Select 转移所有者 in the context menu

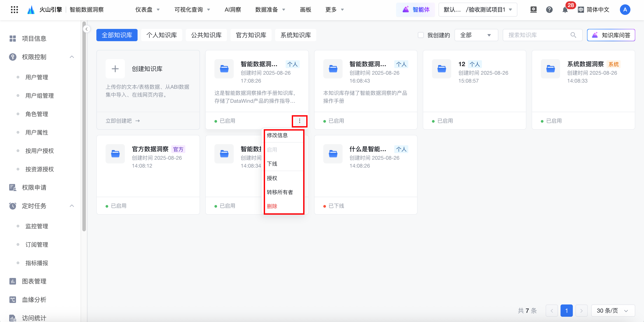[x=280, y=192]
